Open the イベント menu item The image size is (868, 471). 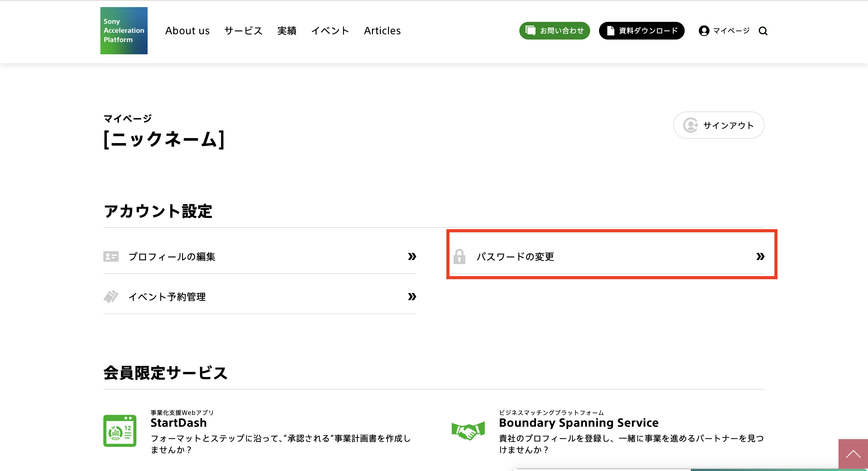coord(330,31)
